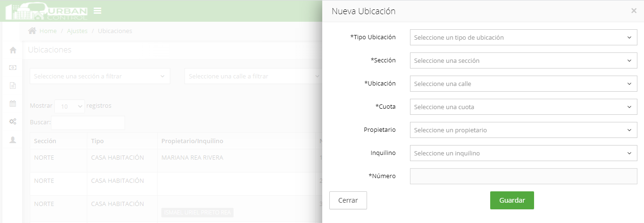Go to Home breadcrumb link
The image size is (644, 223).
[x=48, y=31]
